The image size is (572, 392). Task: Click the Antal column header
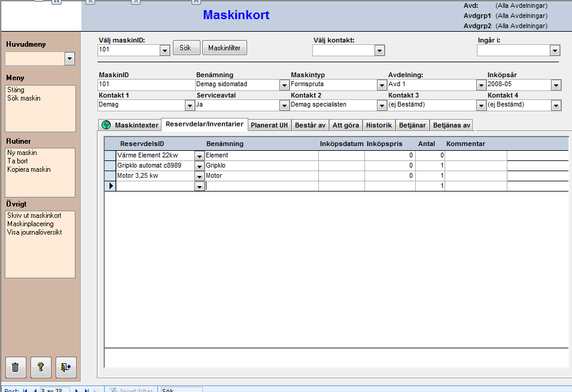point(427,144)
